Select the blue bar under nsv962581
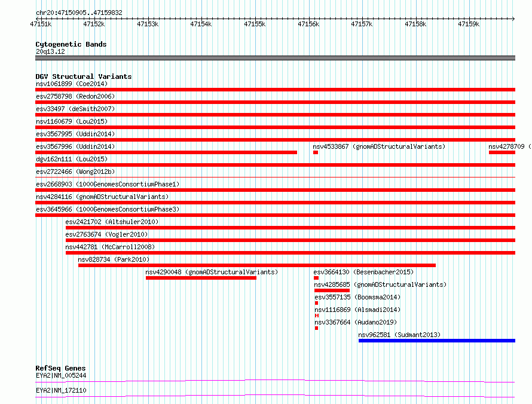Viewport: 532px width, 404px height. (x=437, y=341)
